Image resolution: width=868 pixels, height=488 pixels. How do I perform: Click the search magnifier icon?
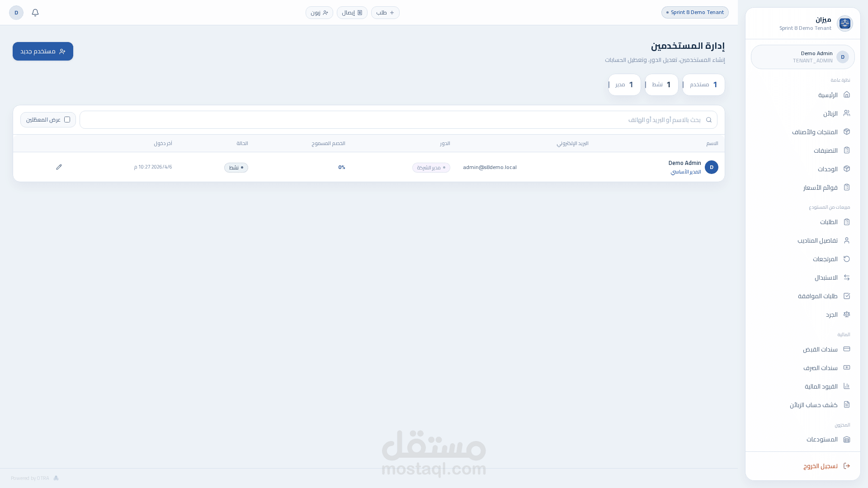point(709,120)
